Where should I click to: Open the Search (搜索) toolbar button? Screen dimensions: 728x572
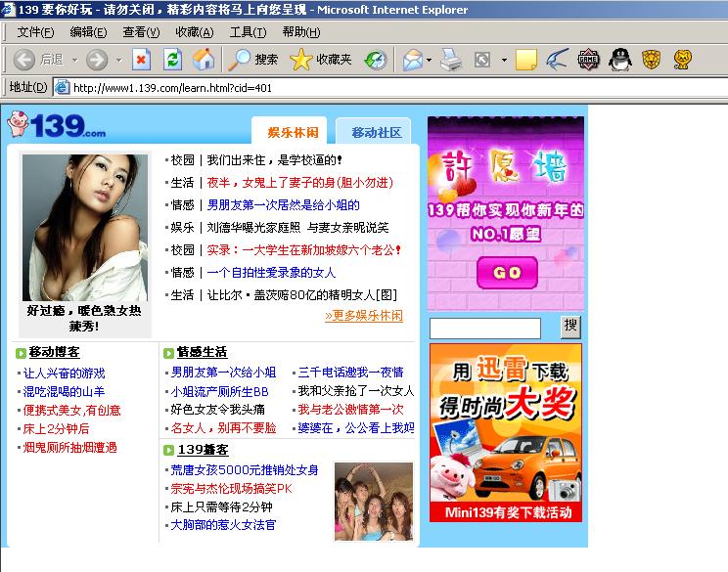(x=253, y=60)
